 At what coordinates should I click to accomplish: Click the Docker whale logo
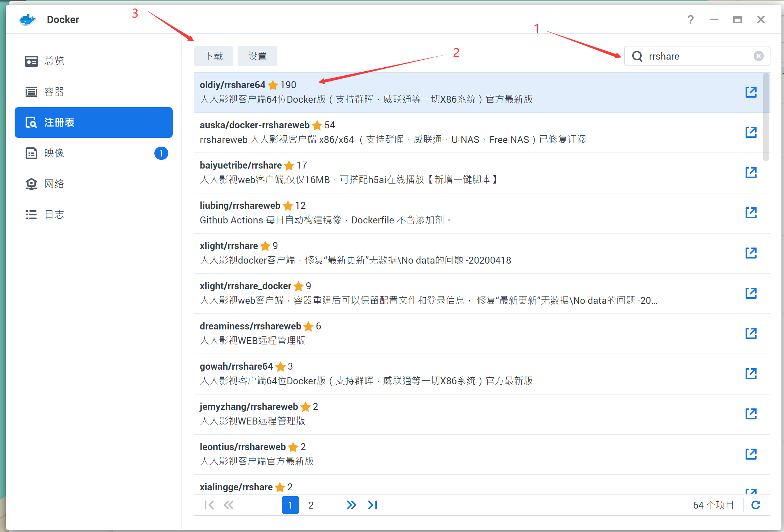pos(27,19)
